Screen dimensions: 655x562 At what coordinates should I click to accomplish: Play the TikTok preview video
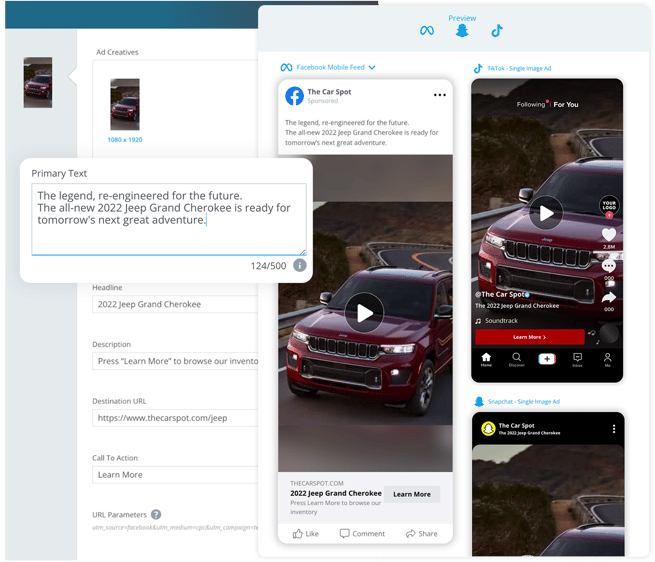tap(546, 213)
